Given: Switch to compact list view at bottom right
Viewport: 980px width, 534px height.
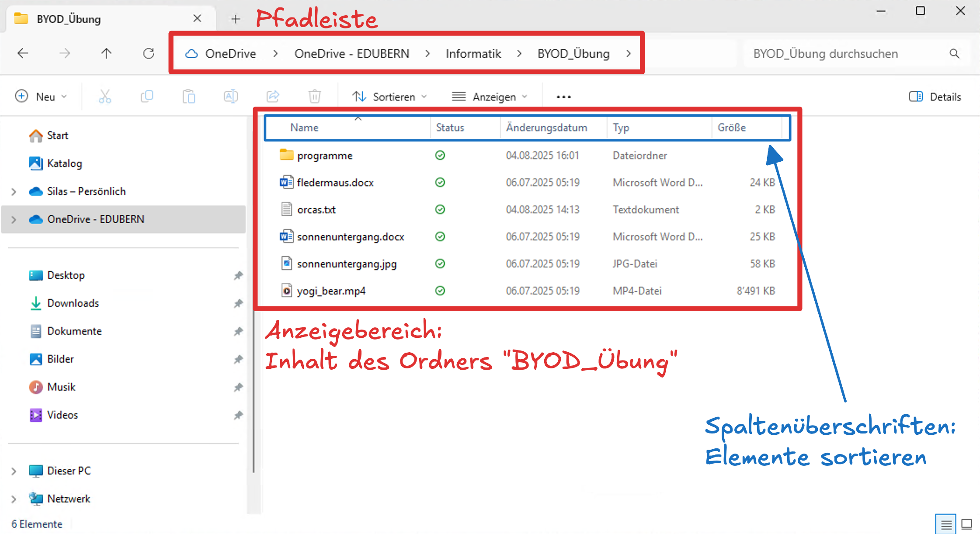Looking at the screenshot, I should coord(945,524).
